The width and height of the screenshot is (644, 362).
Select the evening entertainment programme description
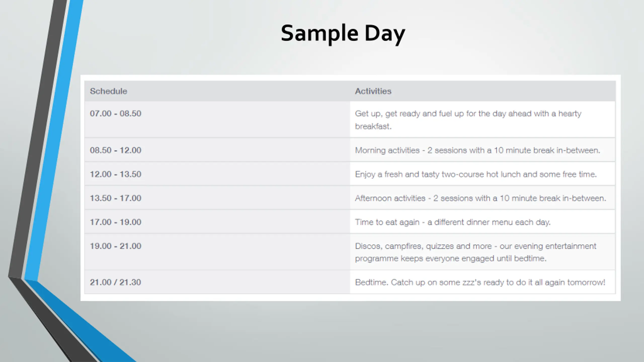pos(475,252)
